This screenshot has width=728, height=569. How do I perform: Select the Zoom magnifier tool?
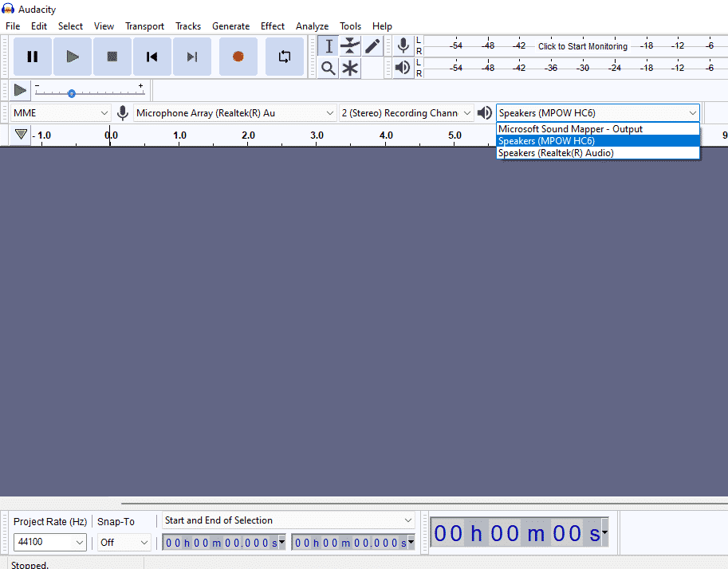(x=329, y=69)
